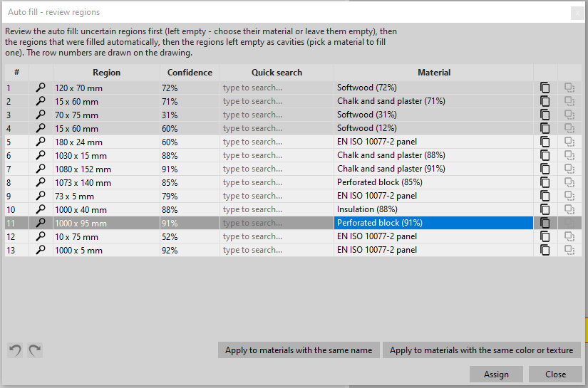
Task: Copy material icon in row 5
Action: point(545,142)
